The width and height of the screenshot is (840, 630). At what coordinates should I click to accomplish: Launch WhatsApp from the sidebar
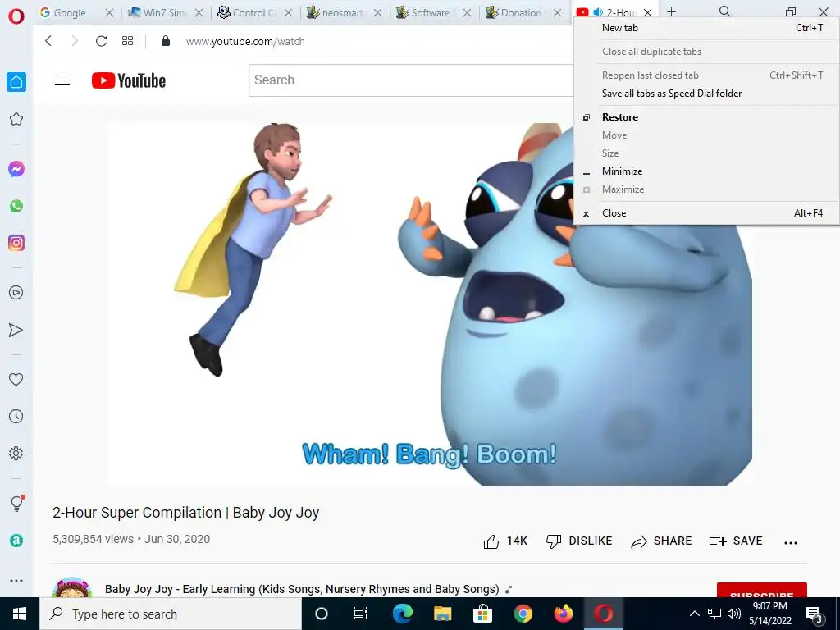(16, 206)
